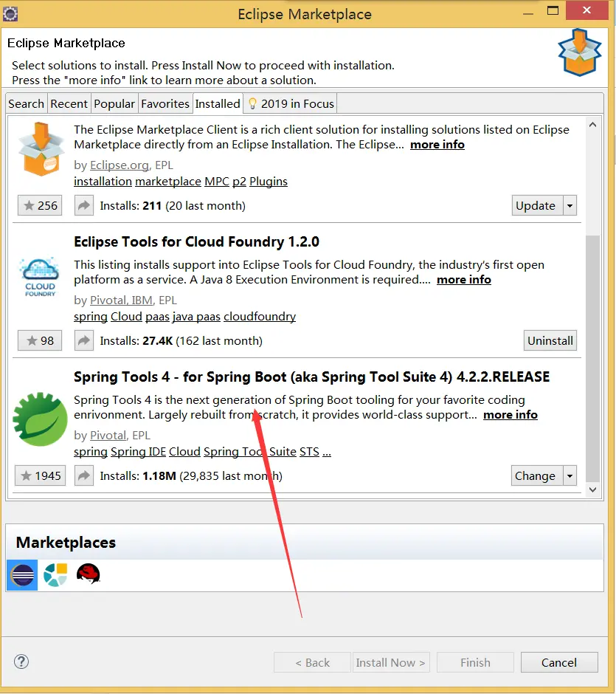This screenshot has width=616, height=694.
Task: Open more info for Spring Tools 4
Action: tap(511, 415)
